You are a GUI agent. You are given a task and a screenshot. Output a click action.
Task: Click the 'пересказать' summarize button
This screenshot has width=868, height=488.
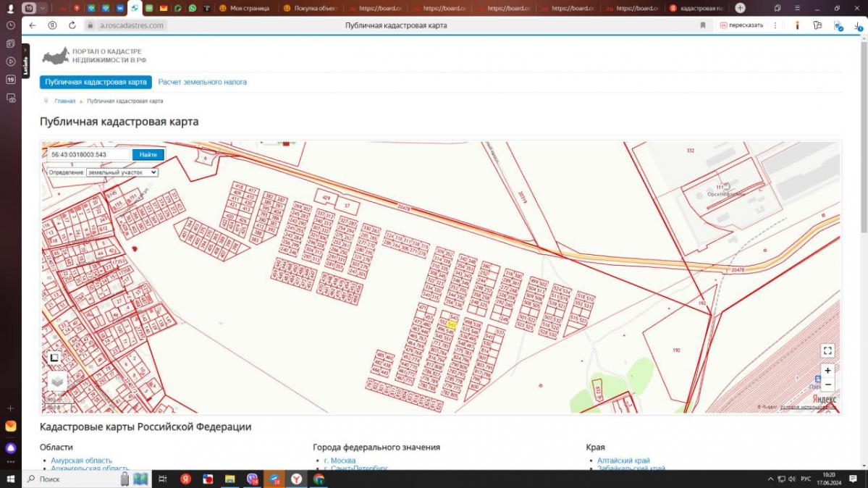(741, 25)
